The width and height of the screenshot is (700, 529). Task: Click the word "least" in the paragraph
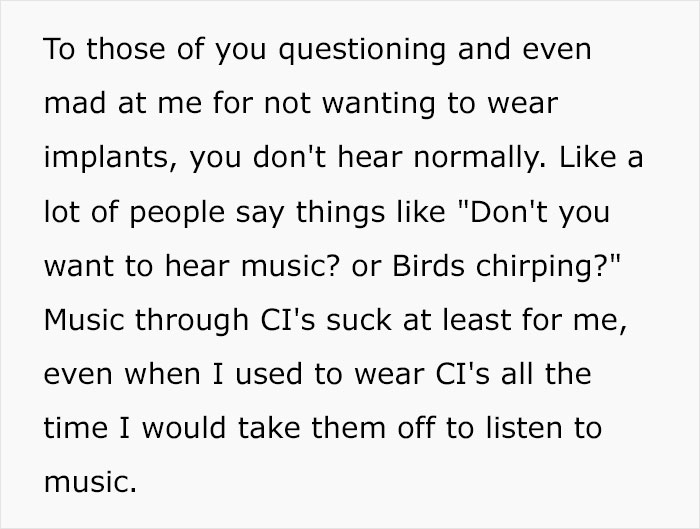(x=477, y=320)
